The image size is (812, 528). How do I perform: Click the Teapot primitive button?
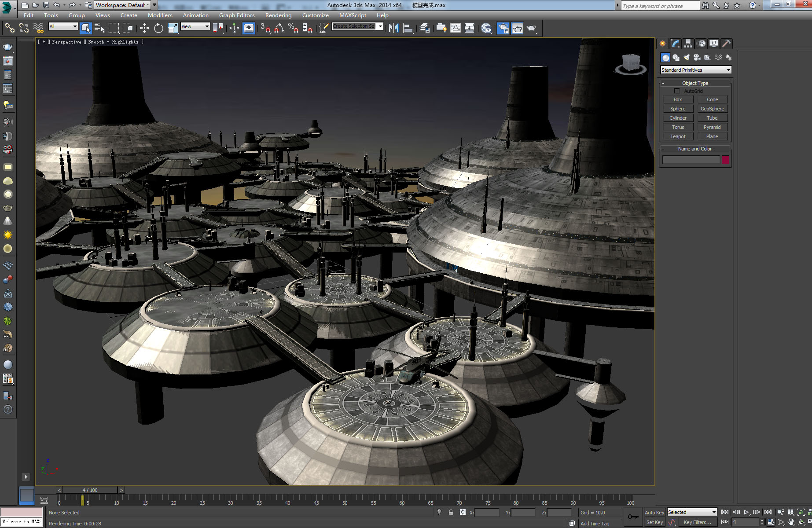(x=678, y=136)
